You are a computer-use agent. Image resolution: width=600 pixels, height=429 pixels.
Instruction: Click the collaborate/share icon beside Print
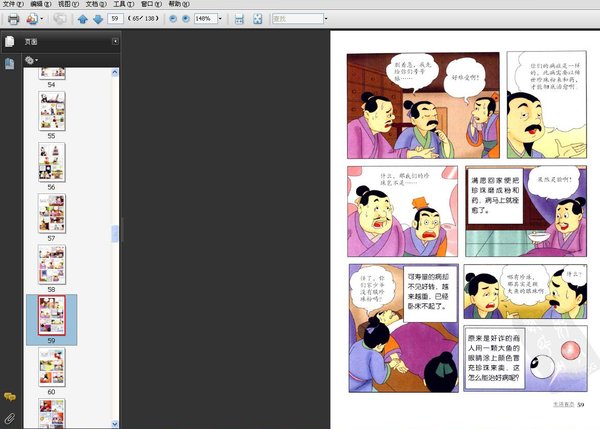[x=32, y=19]
